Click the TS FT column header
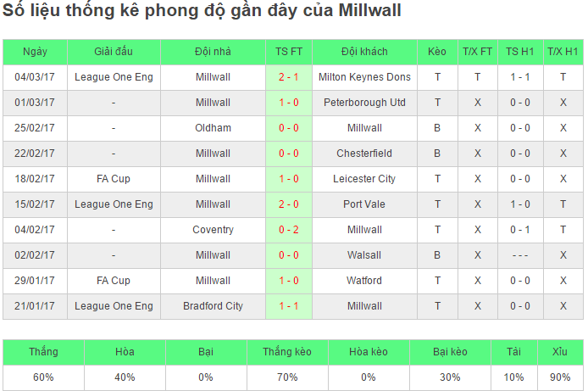Screen dimensions: 588x391 289,52
